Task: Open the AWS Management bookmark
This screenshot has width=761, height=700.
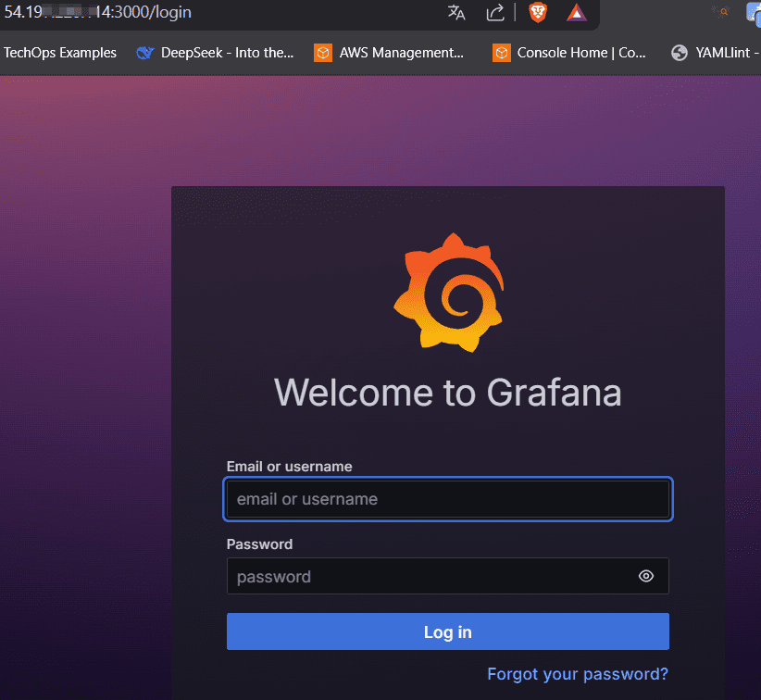Action: coord(389,53)
